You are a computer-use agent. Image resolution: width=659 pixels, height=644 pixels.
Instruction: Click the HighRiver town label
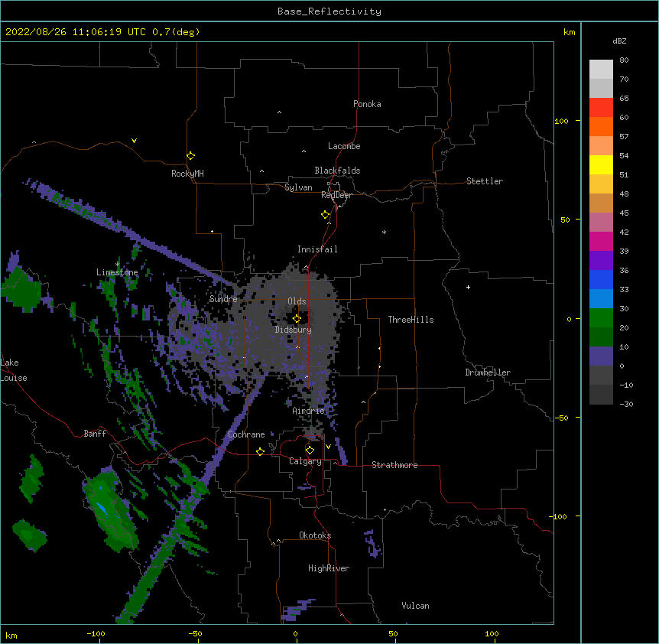point(329,568)
